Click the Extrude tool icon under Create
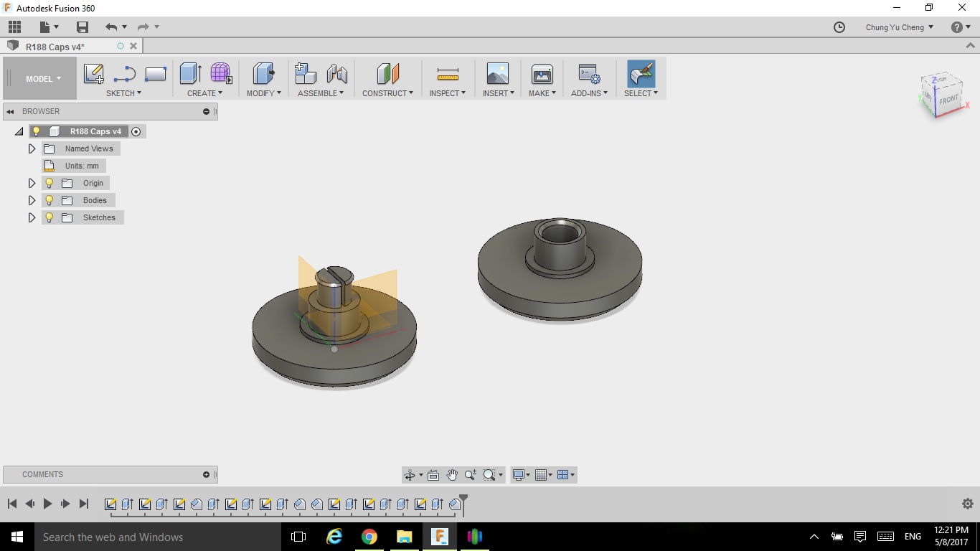 coord(190,74)
